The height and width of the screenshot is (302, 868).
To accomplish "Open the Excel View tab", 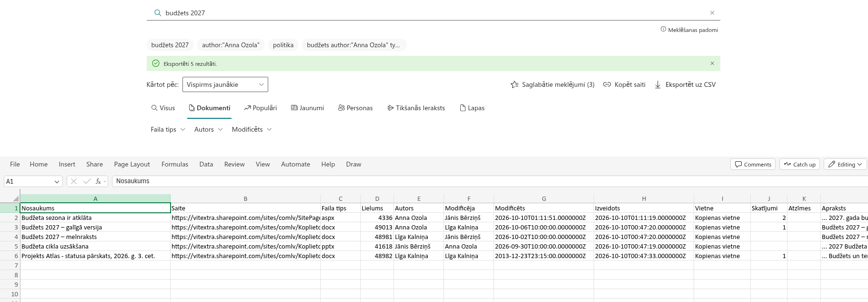I will pos(262,164).
